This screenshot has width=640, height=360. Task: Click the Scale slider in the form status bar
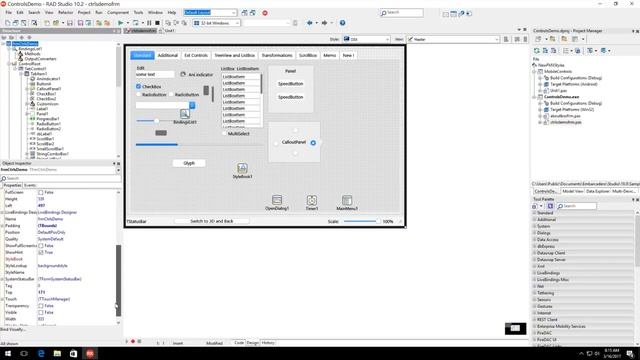(361, 221)
